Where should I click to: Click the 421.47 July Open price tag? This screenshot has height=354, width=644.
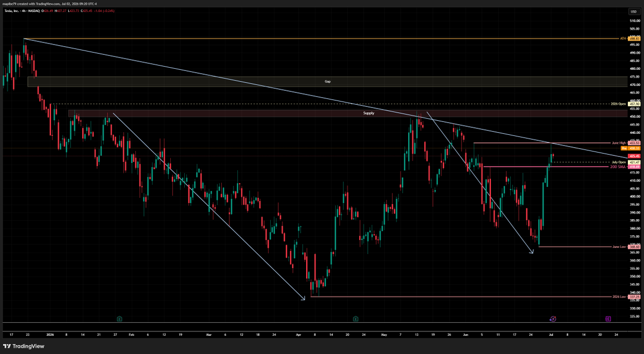(x=634, y=162)
